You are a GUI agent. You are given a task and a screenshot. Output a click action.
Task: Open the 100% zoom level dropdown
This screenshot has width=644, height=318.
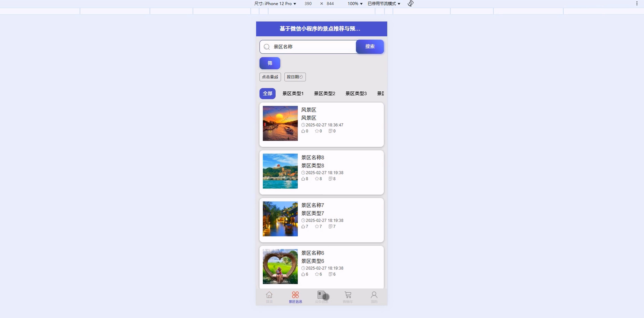(x=355, y=4)
